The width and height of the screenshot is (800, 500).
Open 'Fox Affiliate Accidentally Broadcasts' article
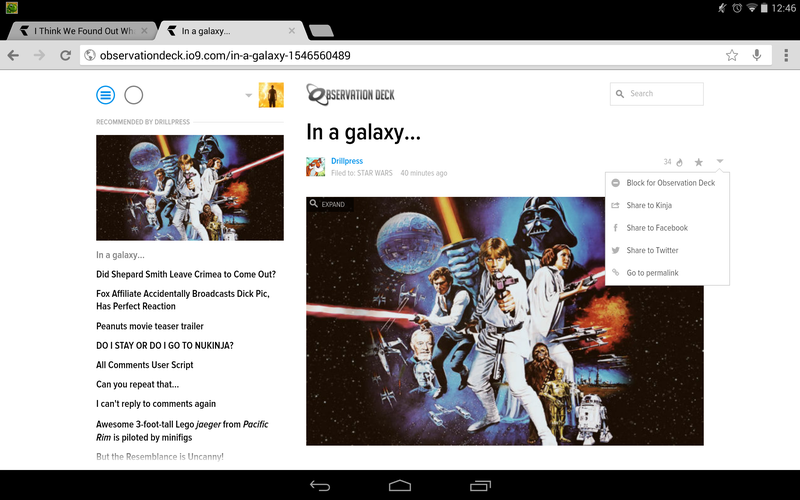click(x=183, y=300)
